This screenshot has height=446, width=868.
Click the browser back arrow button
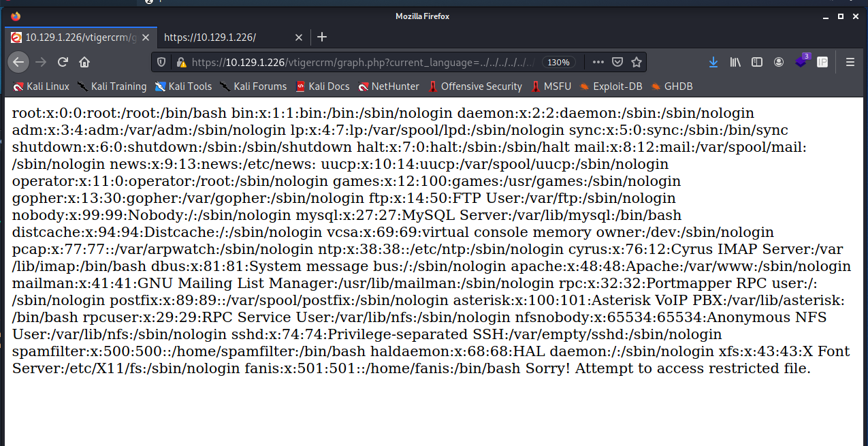[x=18, y=62]
